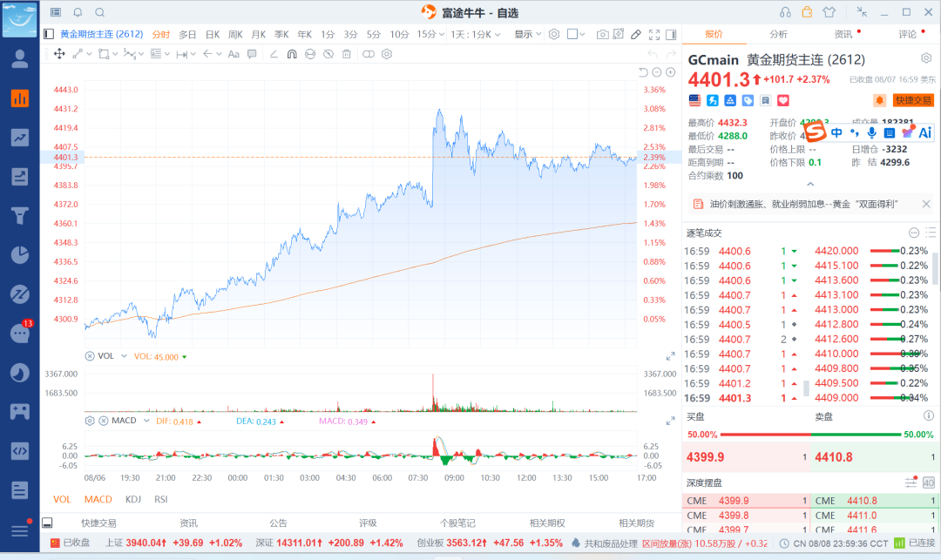Click the 50.00% bid-ask ratio bar
This screenshot has width=941, height=560.
pyautogui.click(x=810, y=434)
